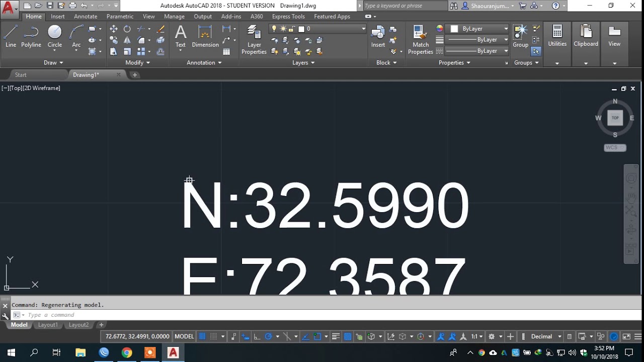The image size is (644, 362).
Task: Toggle lineweight display in status bar
Action: tap(336, 336)
